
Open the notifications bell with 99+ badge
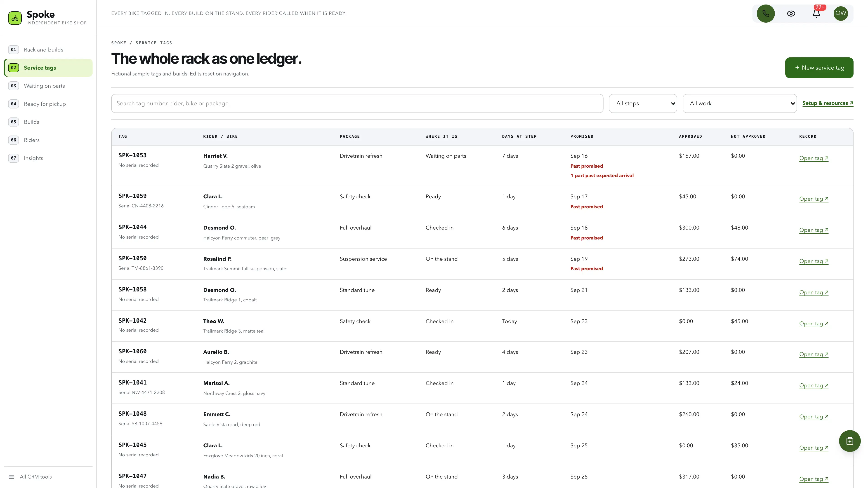[x=816, y=14]
